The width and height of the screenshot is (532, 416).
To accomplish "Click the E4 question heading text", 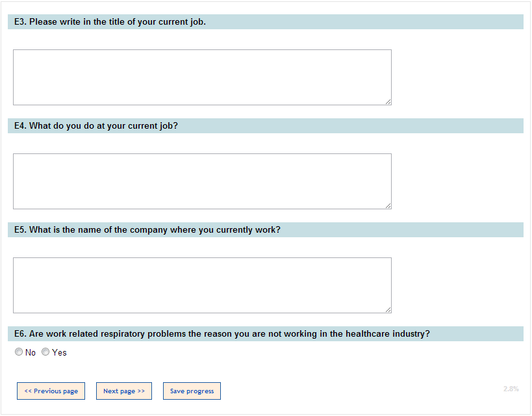I will click(x=96, y=126).
